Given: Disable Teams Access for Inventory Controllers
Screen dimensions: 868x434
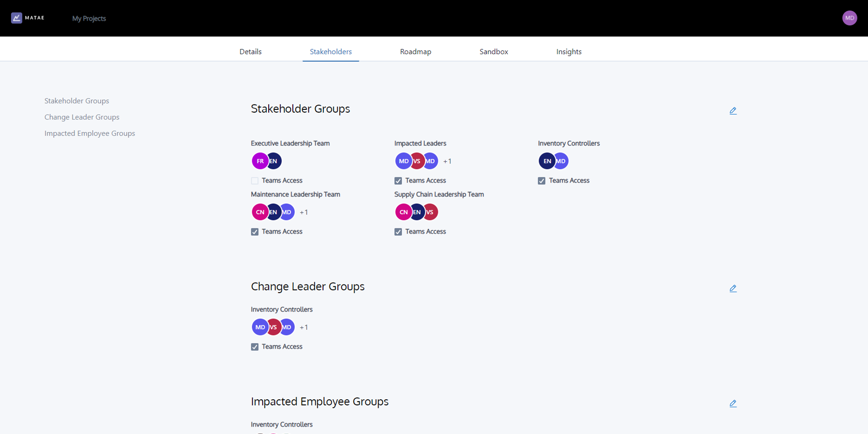Looking at the screenshot, I should pos(541,181).
